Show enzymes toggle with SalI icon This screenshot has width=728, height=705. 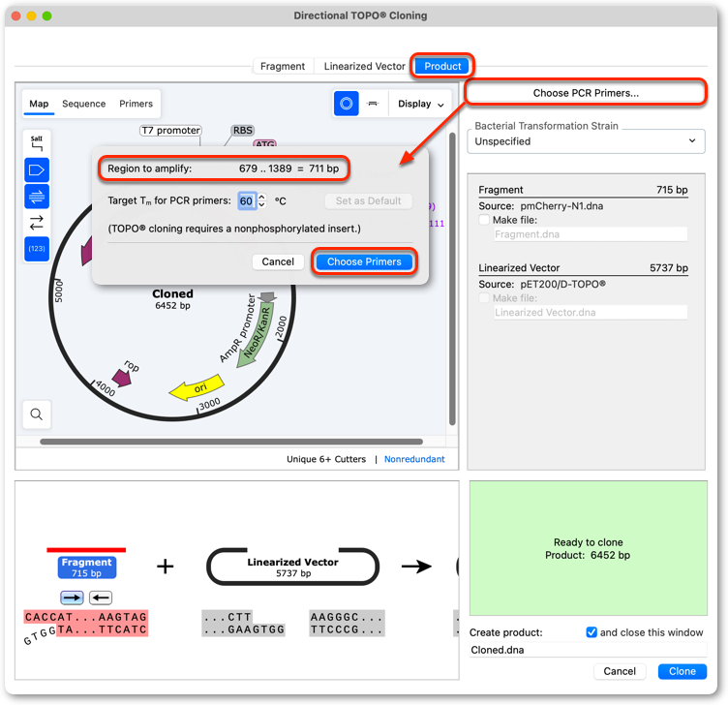click(37, 143)
